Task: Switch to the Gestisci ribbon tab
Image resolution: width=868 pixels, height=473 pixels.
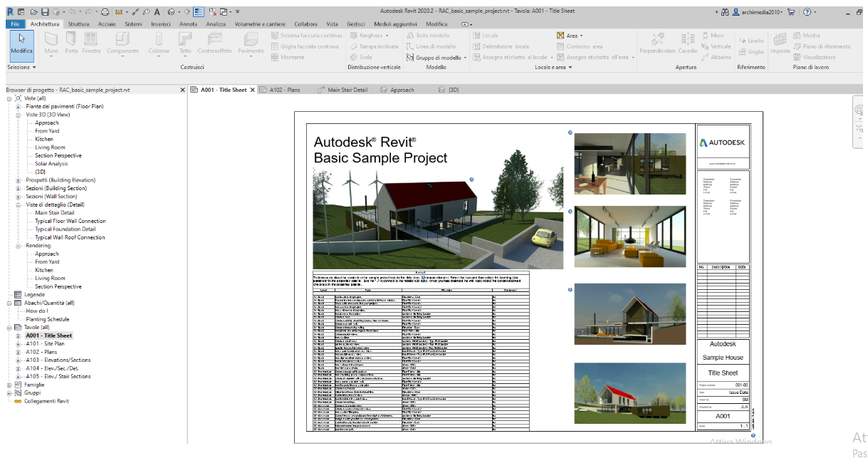Action: pyautogui.click(x=356, y=24)
